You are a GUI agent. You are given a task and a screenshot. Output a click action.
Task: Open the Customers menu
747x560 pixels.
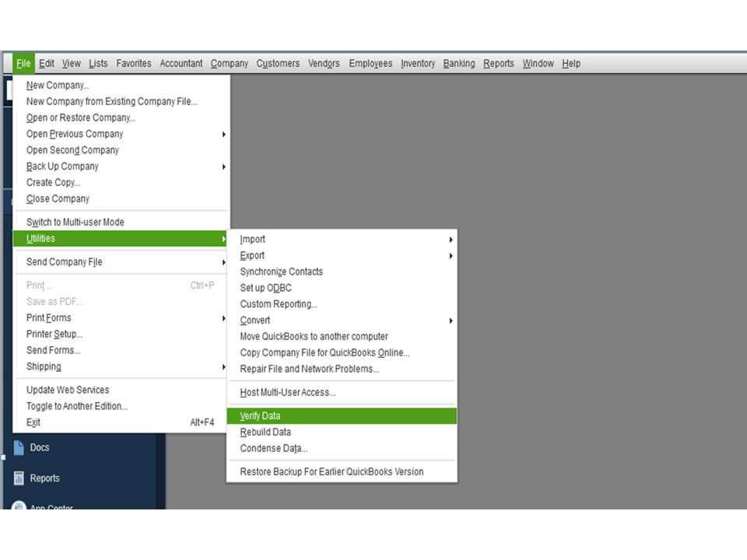[x=278, y=63]
